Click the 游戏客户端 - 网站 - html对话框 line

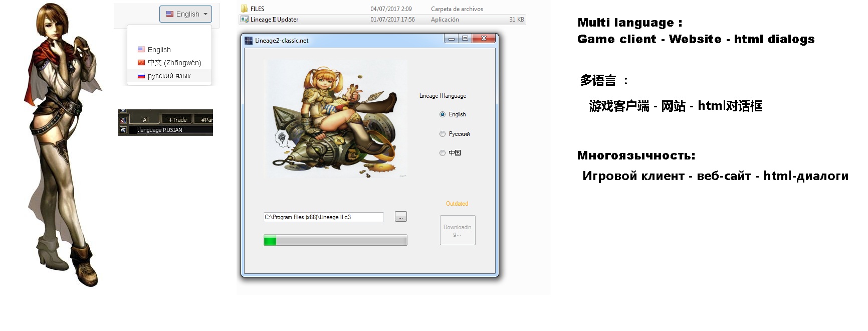tap(676, 106)
